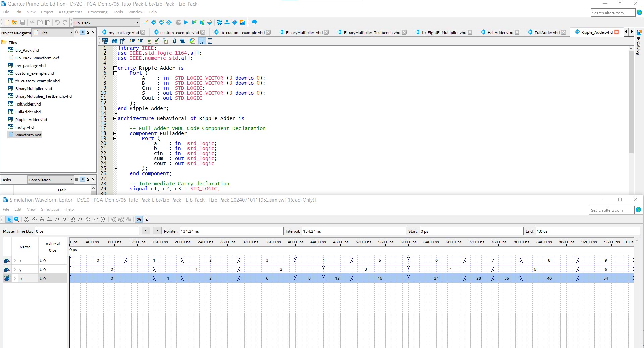Click the Waveform Editor globe icon next to search
The height and width of the screenshot is (348, 644).
pyautogui.click(x=638, y=210)
